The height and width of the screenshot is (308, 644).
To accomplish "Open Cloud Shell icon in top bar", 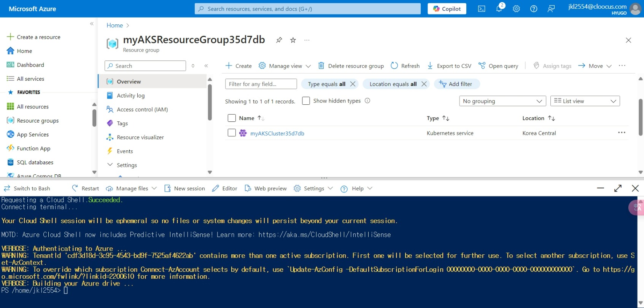I will [482, 9].
